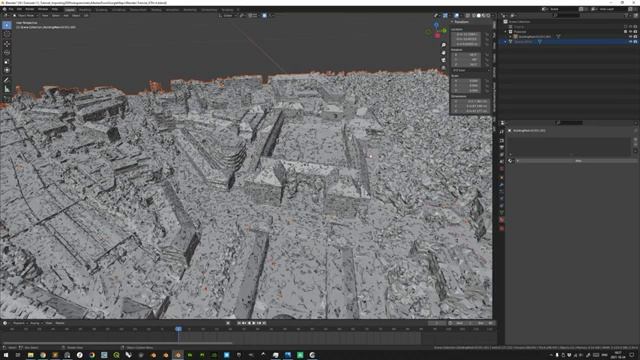
Task: Select the Rotate tool
Action: click(x=7, y=53)
